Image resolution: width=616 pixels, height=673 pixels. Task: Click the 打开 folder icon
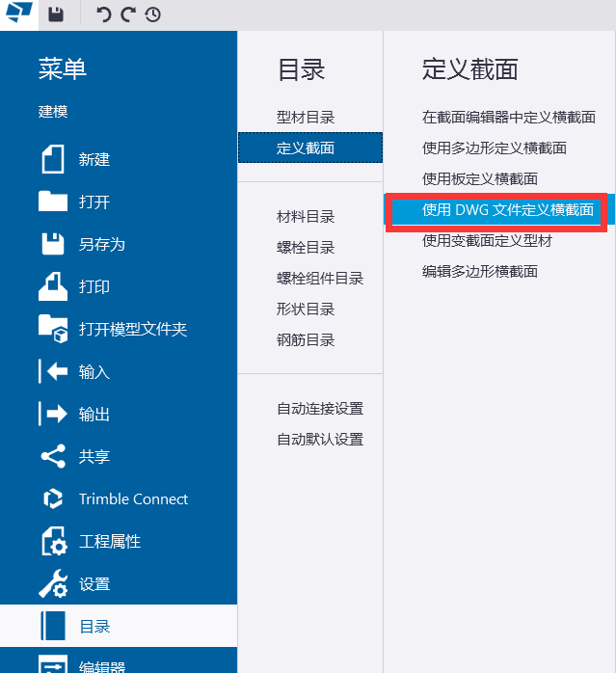coord(53,202)
